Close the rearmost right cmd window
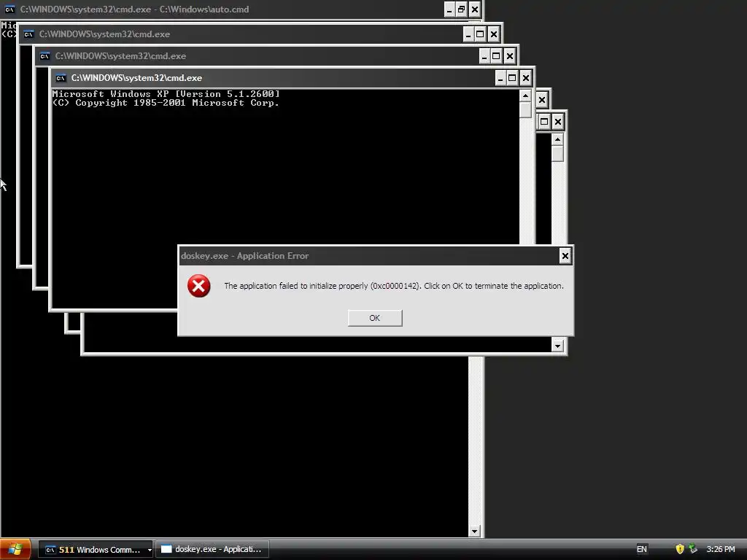Image resolution: width=747 pixels, height=560 pixels. point(558,122)
